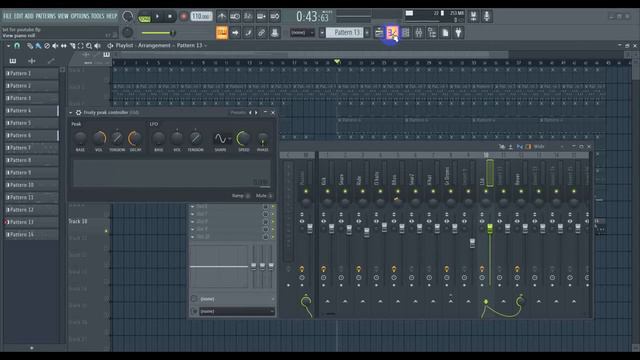640x360 pixels.
Task: Click the Track 10 label in the playlist
Action: [78, 221]
